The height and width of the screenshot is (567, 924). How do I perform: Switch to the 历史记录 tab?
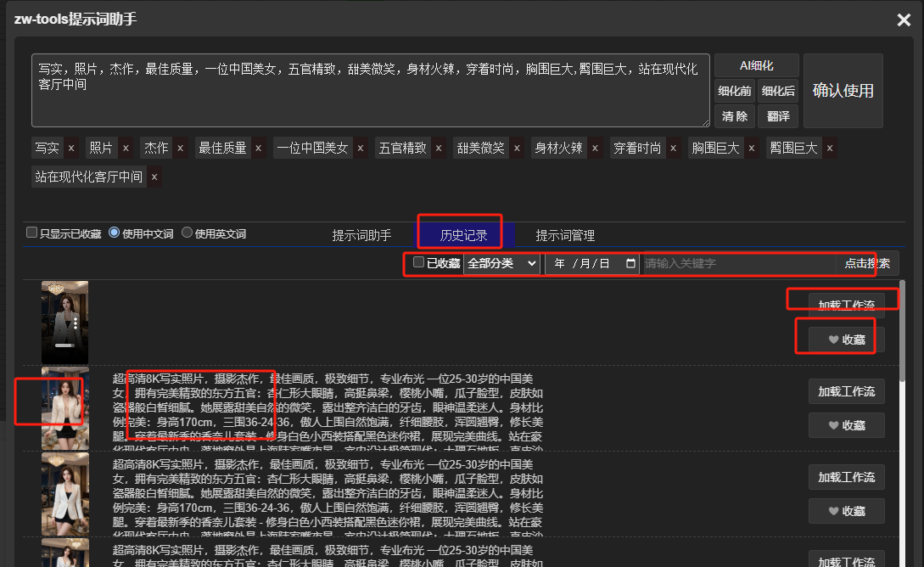pos(464,235)
